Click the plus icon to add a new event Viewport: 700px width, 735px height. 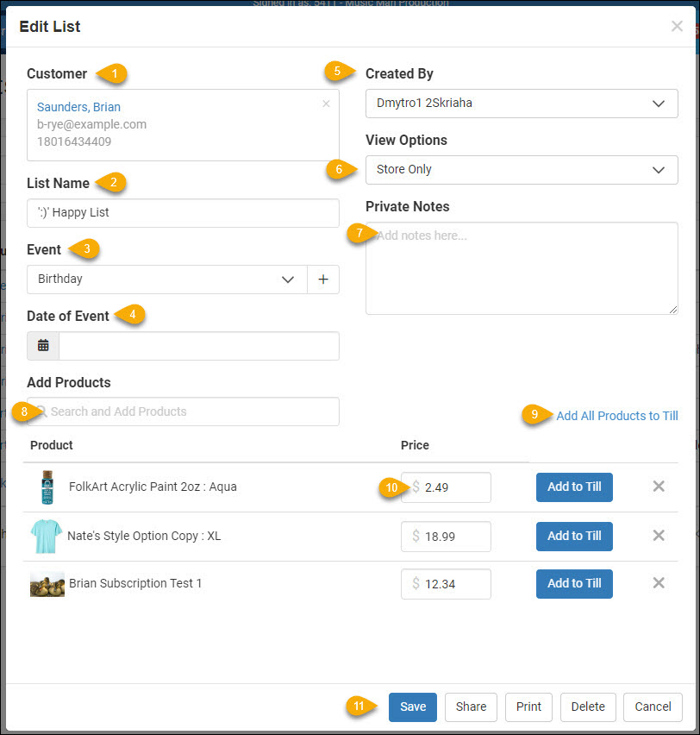323,279
